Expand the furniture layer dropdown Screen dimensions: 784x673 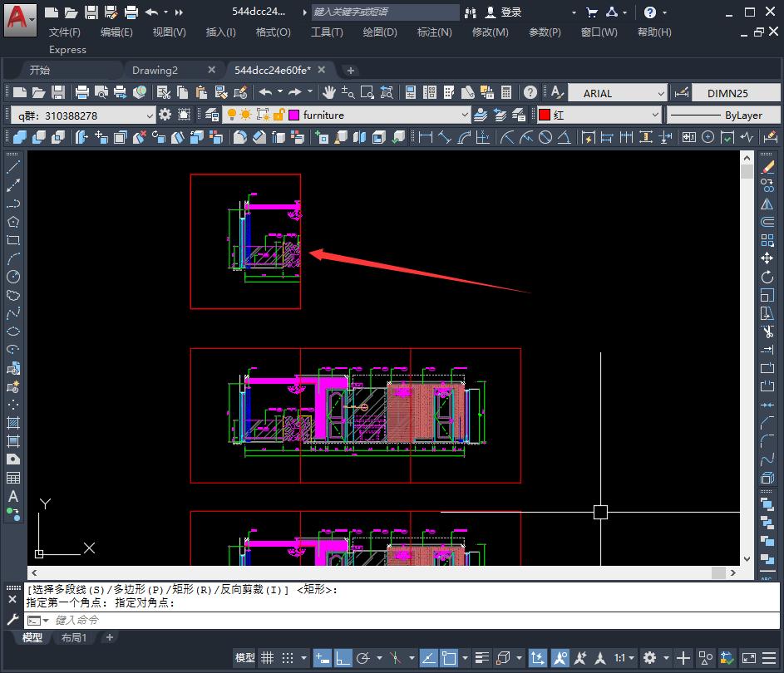coord(464,115)
